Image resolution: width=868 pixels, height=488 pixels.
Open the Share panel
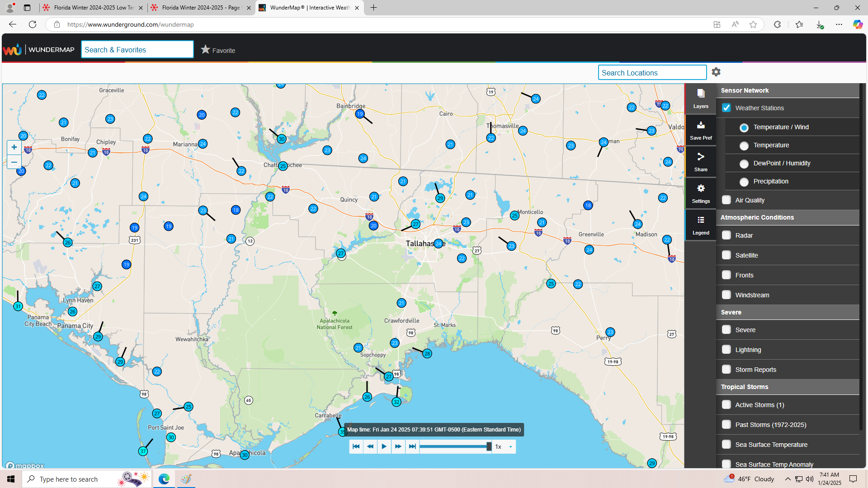pos(701,162)
